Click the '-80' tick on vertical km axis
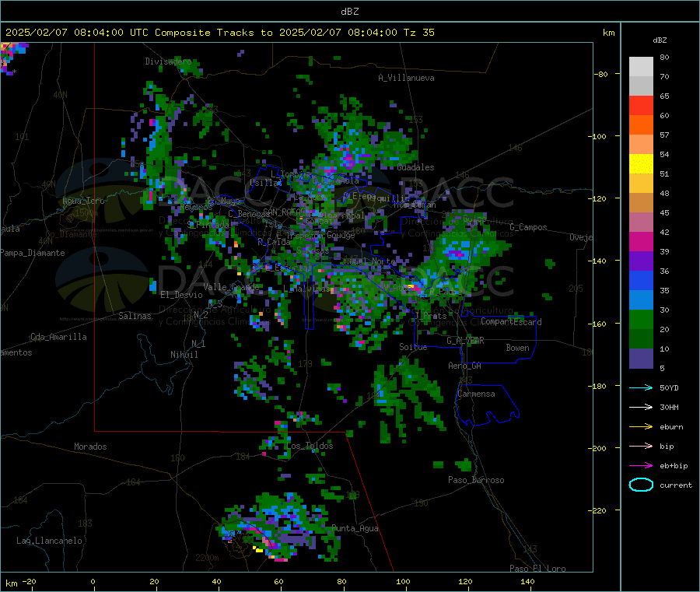This screenshot has height=592, width=700. (x=600, y=74)
